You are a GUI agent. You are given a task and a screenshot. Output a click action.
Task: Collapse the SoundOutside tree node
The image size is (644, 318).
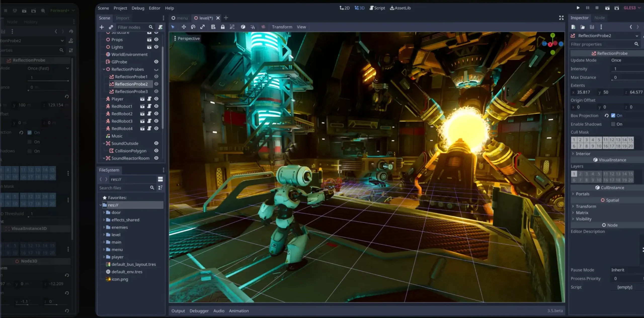(x=104, y=143)
